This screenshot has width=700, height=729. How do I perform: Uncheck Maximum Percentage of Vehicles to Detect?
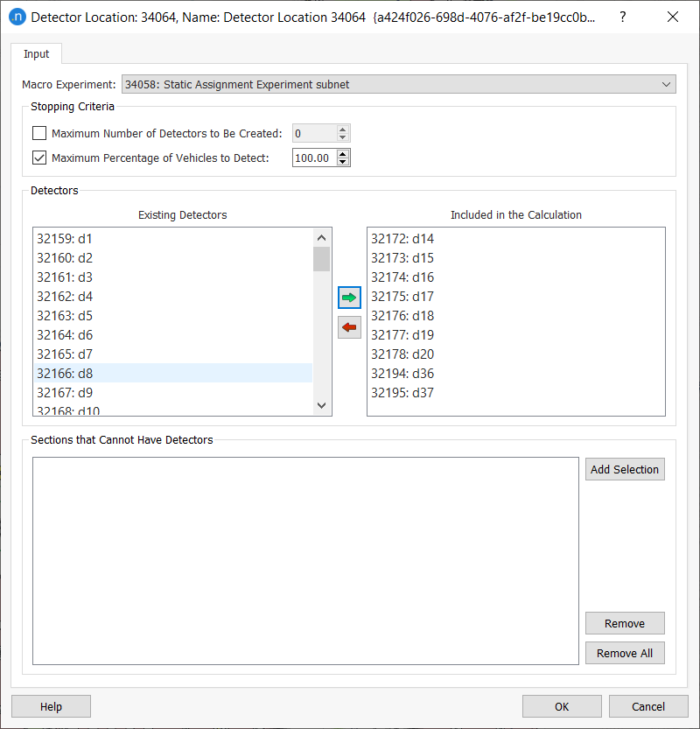39,158
